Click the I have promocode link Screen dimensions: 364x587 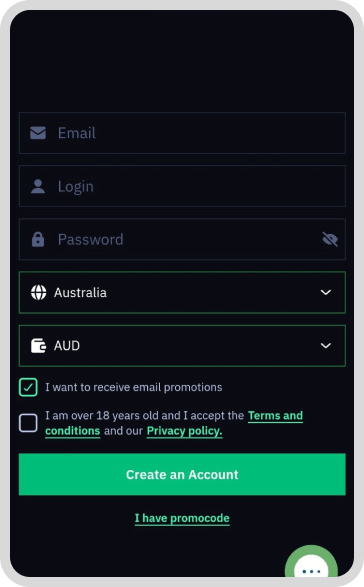[x=182, y=518]
